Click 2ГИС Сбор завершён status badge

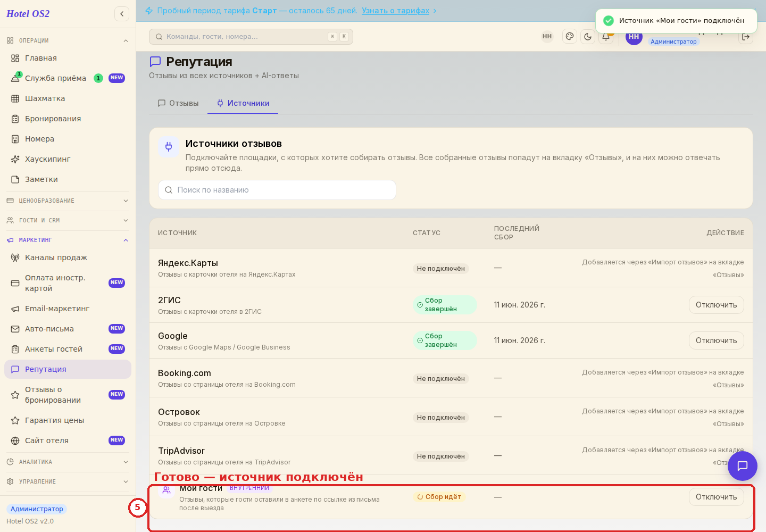tap(445, 305)
